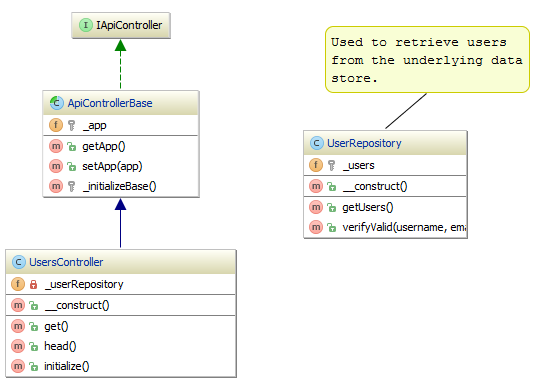Click the method icon beside verifyValid
The height and width of the screenshot is (383, 536).
coord(316,227)
